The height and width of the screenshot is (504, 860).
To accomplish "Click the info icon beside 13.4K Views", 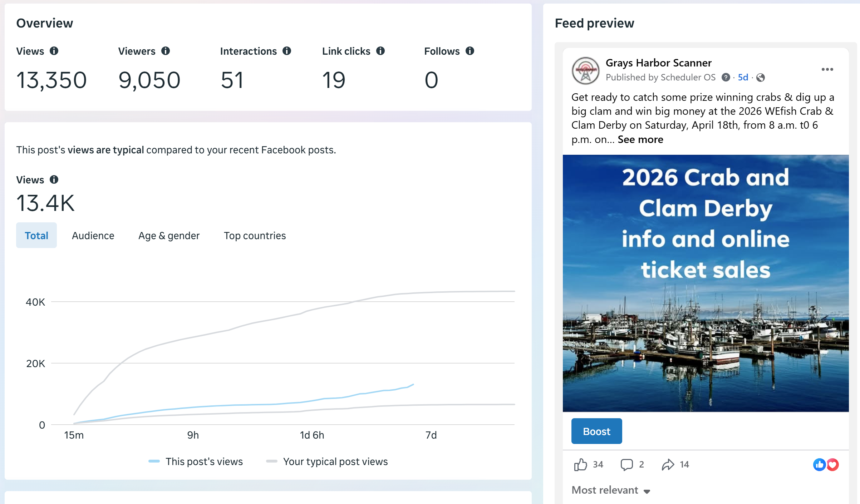I will point(54,180).
